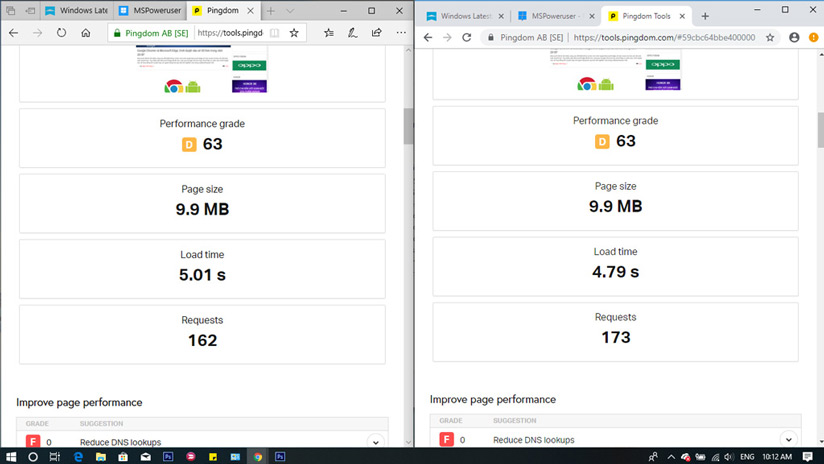Click Chrome's back navigation arrow
824x464 pixels.
pyautogui.click(x=428, y=37)
